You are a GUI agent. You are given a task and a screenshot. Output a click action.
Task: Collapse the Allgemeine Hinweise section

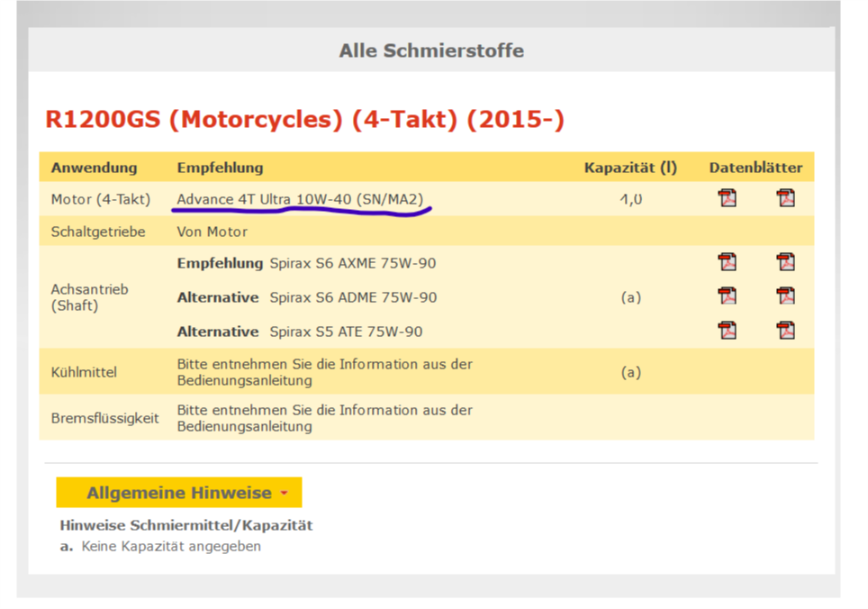click(x=179, y=492)
